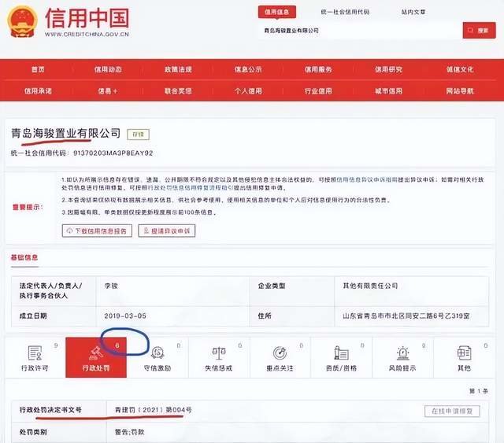Click 下载信用信息报告 download button

97,231
